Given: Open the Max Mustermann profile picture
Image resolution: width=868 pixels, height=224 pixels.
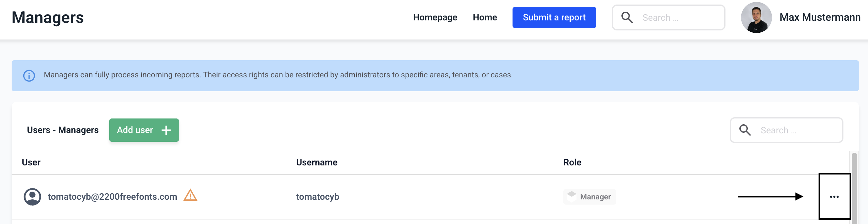Looking at the screenshot, I should click(756, 17).
